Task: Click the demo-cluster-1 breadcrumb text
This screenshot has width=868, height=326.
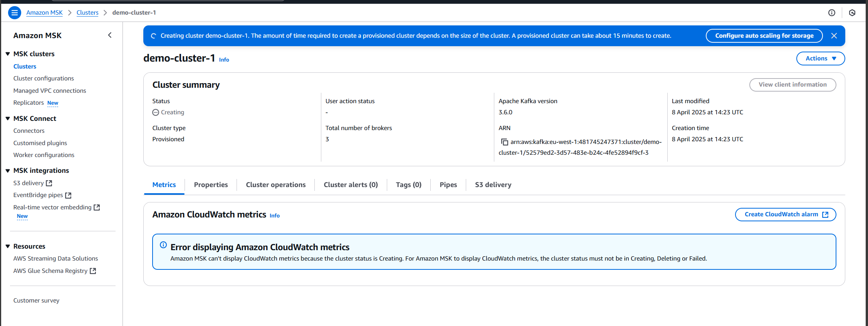Action: coord(134,13)
